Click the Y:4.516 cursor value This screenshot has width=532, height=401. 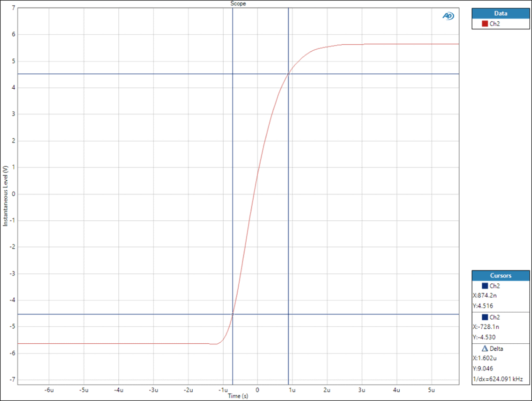click(x=482, y=306)
